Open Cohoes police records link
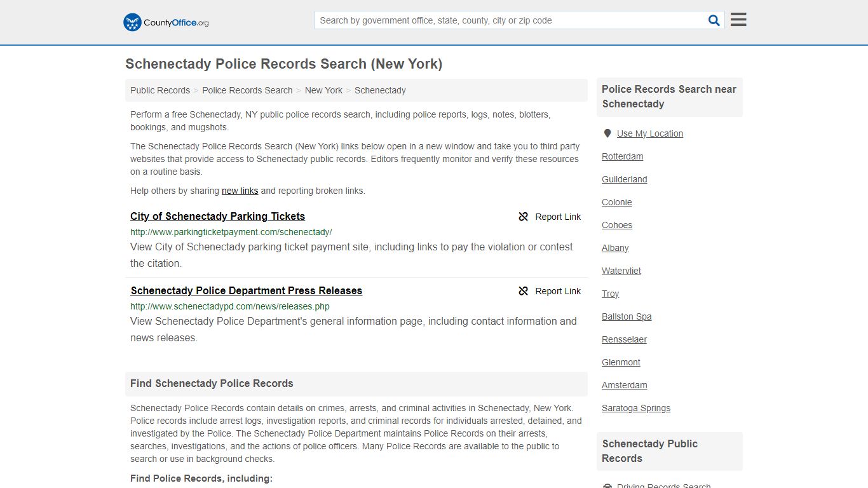Image resolution: width=868 pixels, height=488 pixels. point(617,225)
